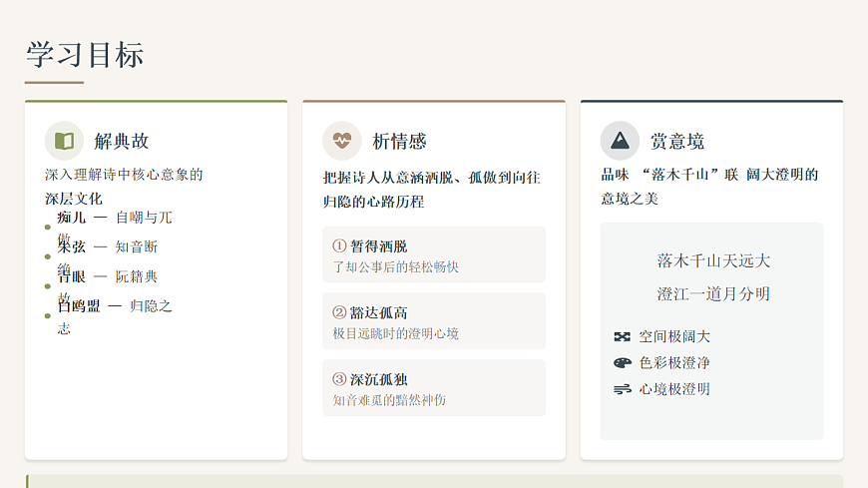
Task: Click the heartbeat icon beside 析情感
Action: point(342,140)
